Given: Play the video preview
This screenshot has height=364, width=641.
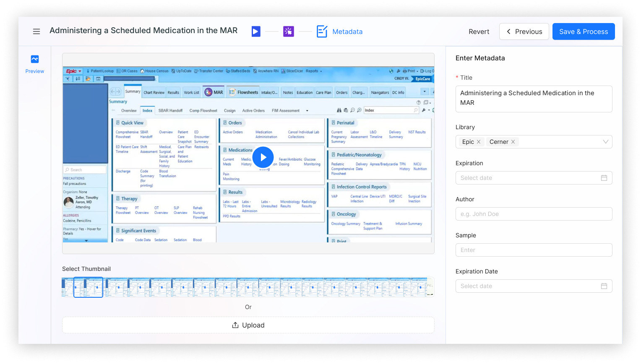Looking at the screenshot, I should click(263, 157).
